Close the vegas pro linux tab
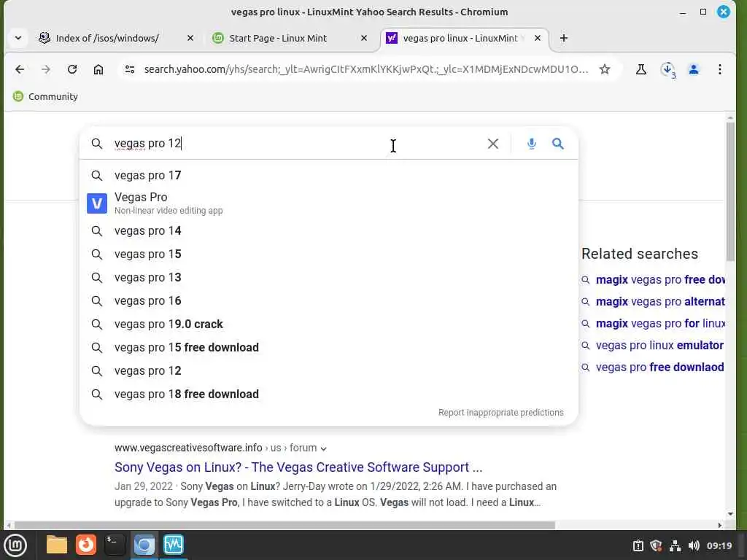This screenshot has width=747, height=560. pyautogui.click(x=538, y=38)
